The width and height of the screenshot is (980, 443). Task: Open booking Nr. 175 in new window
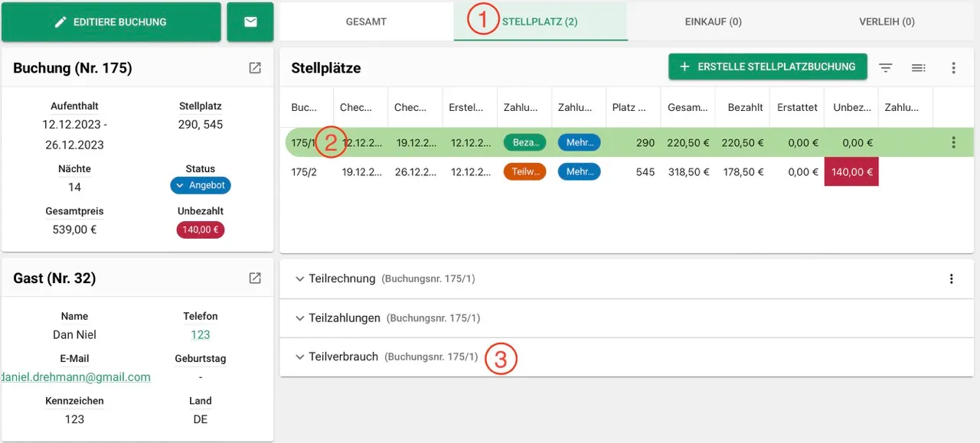point(255,68)
